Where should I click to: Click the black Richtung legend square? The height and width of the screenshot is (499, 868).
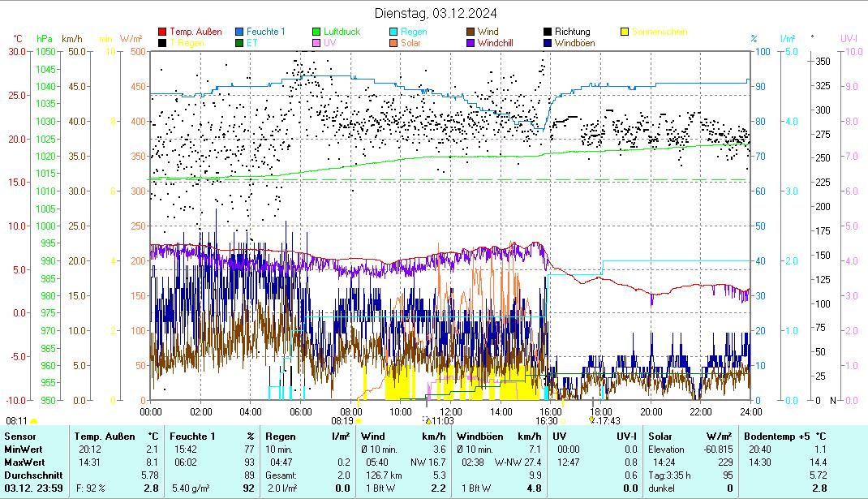tap(548, 32)
